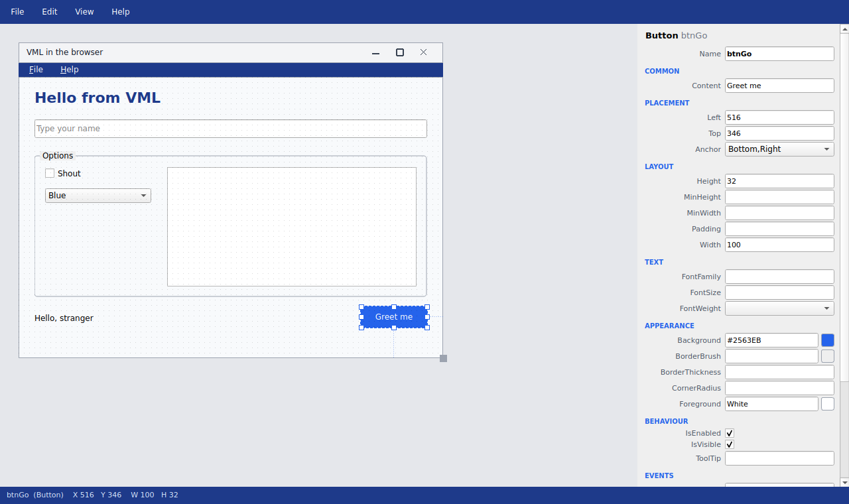Image resolution: width=849 pixels, height=504 pixels.
Task: Open the Edit menu
Action: point(50,12)
